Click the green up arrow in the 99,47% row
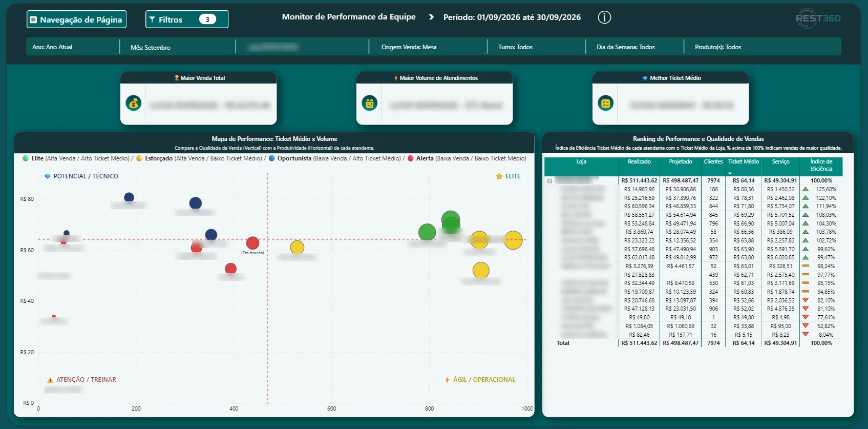The image size is (868, 429). pos(806,257)
